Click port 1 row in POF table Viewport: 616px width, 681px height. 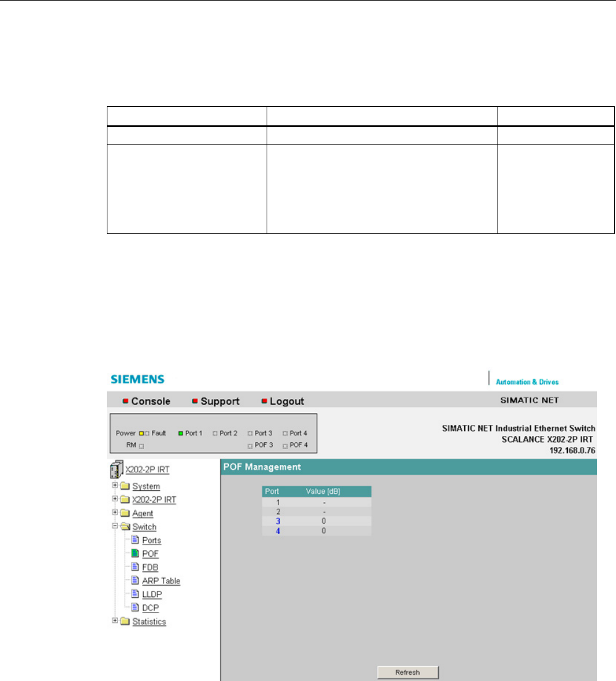point(317,502)
